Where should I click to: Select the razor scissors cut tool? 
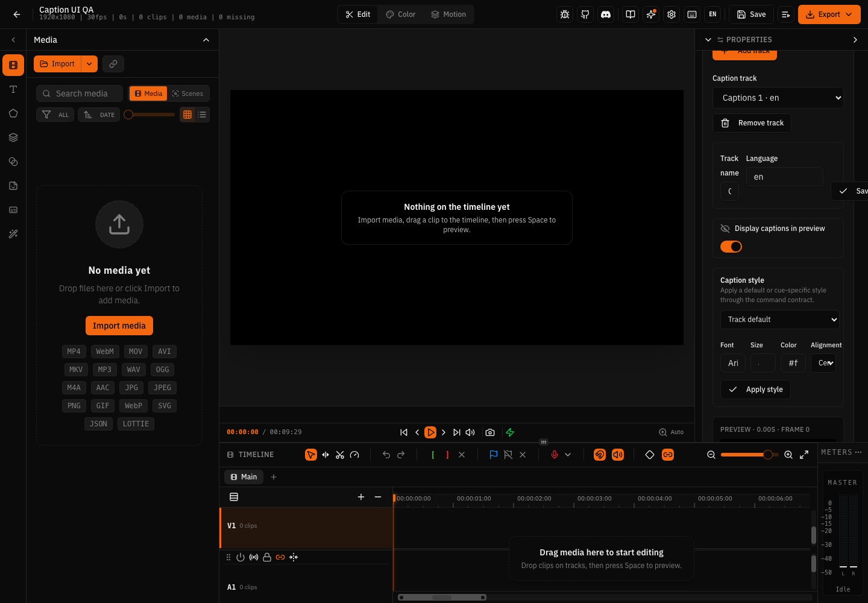(x=340, y=455)
